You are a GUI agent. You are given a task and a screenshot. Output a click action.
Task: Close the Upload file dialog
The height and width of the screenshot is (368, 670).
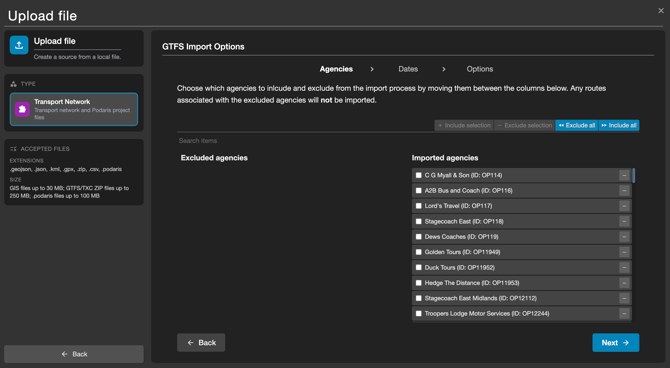(x=661, y=11)
